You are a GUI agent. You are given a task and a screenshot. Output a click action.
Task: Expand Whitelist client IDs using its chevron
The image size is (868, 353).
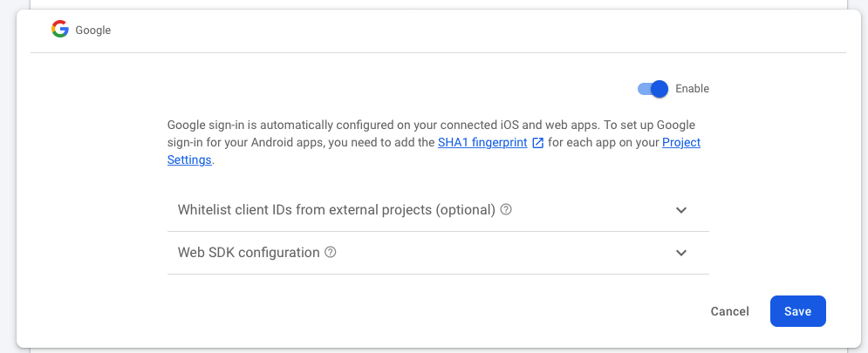[x=681, y=210]
